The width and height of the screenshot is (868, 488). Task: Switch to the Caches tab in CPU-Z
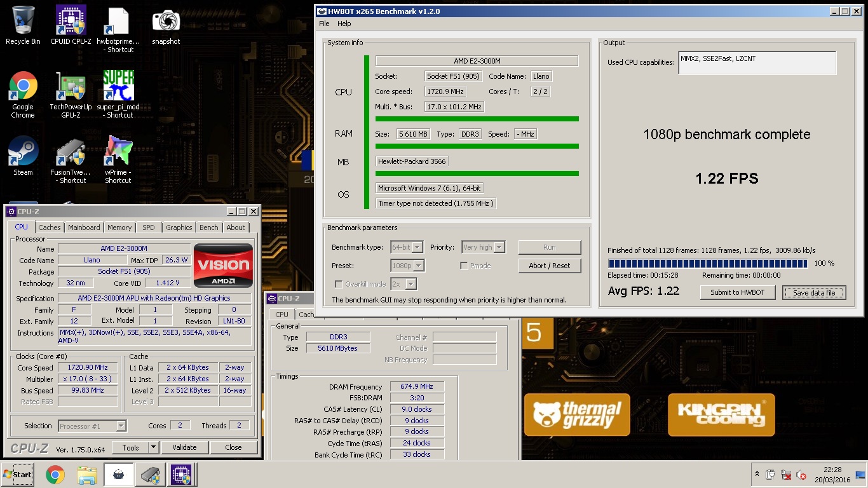click(x=49, y=227)
